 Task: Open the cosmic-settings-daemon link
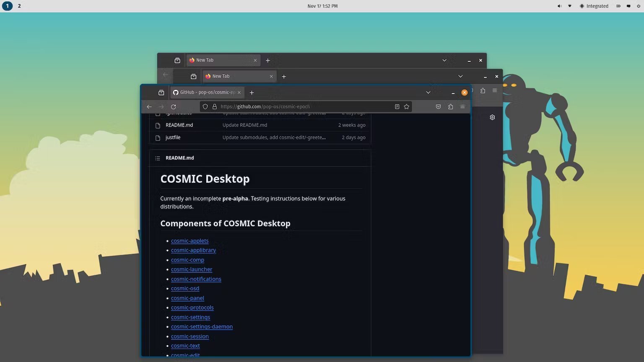click(202, 327)
